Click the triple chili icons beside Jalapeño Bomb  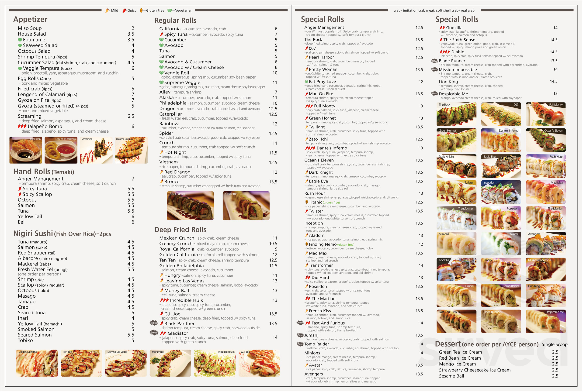22,127
